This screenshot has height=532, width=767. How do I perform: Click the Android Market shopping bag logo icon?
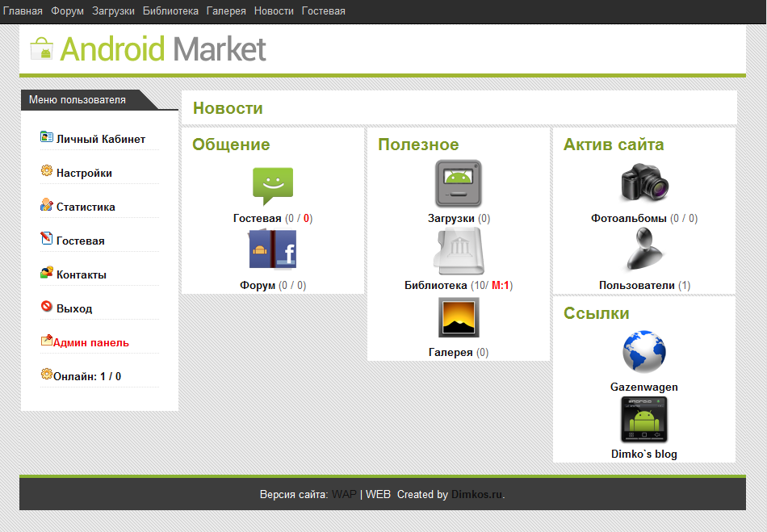[x=41, y=49]
